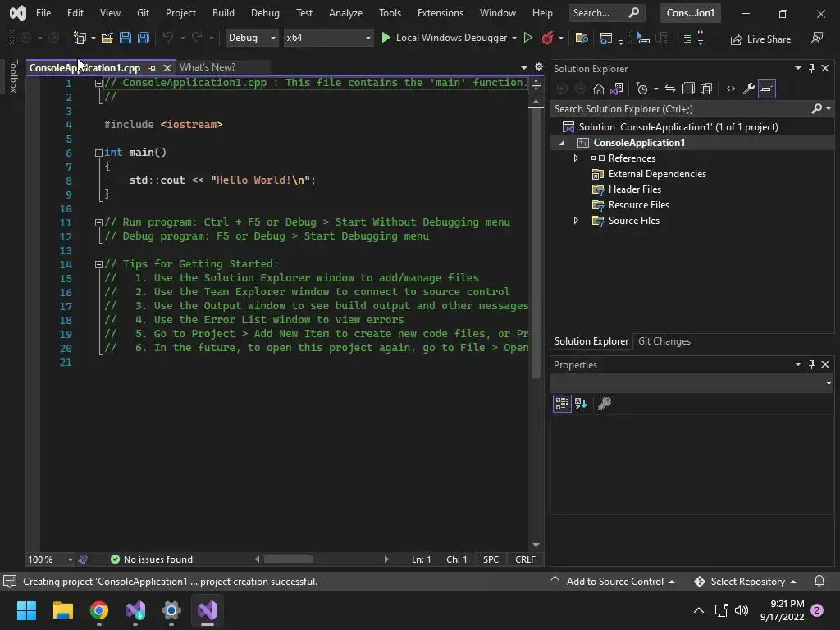This screenshot has height=630, width=840.
Task: Click the Open File folder icon
Action: point(107,38)
